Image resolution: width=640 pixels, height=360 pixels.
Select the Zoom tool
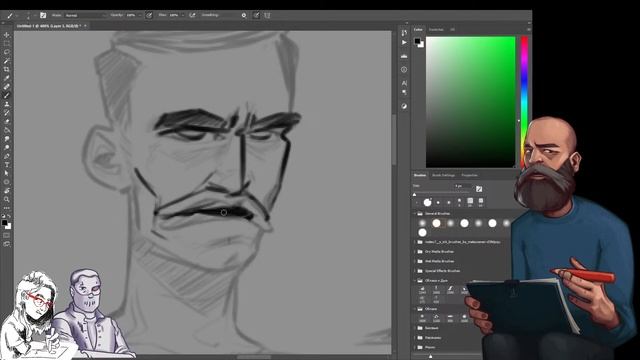coord(7,199)
